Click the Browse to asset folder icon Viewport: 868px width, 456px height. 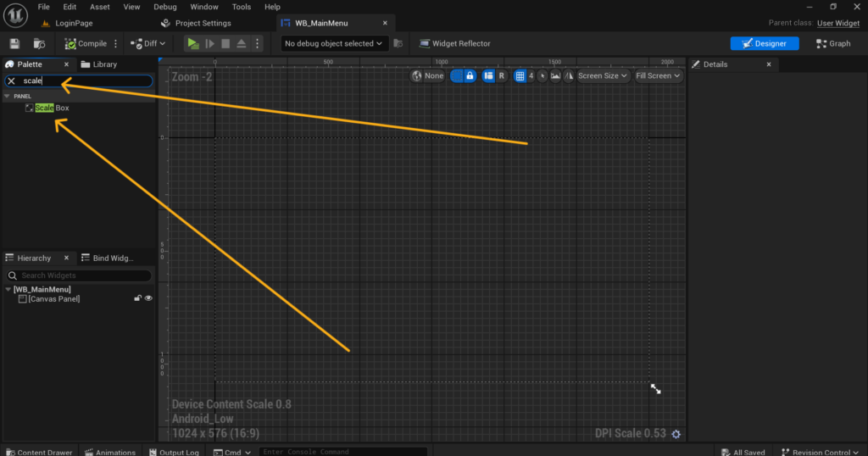(39, 43)
